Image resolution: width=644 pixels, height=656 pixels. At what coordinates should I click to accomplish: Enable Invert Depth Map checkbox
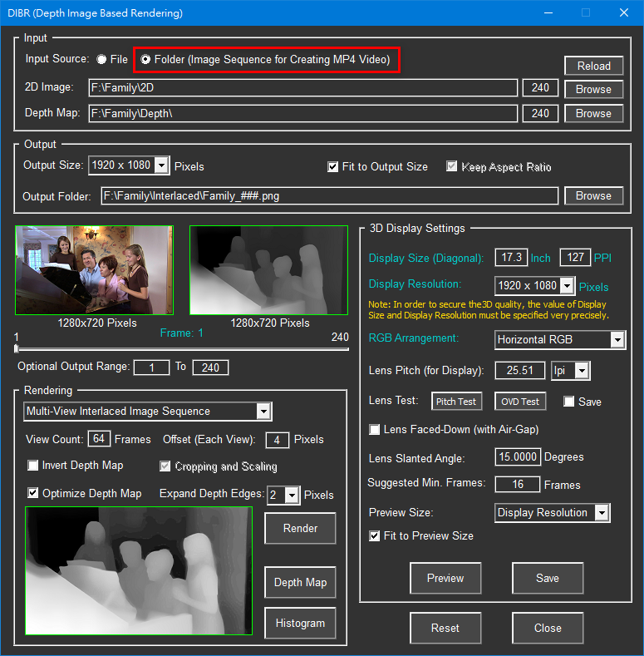[32, 466]
